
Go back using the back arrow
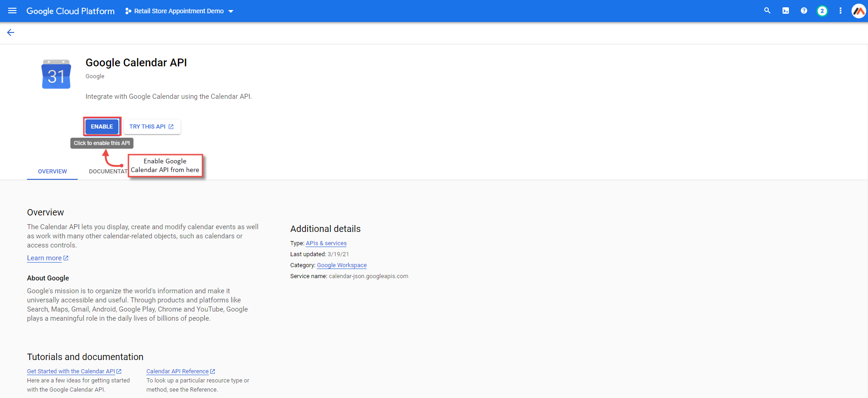[11, 32]
